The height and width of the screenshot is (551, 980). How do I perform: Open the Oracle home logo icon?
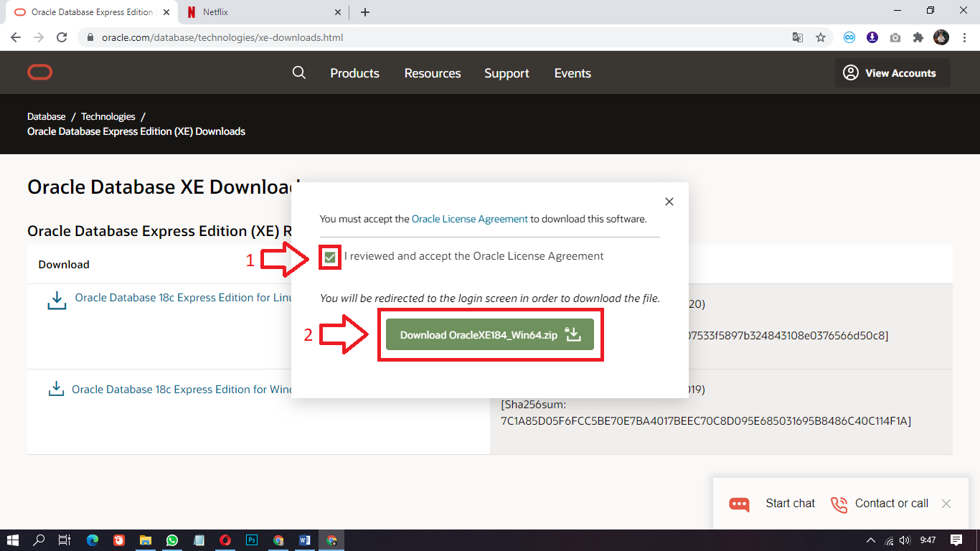[39, 72]
